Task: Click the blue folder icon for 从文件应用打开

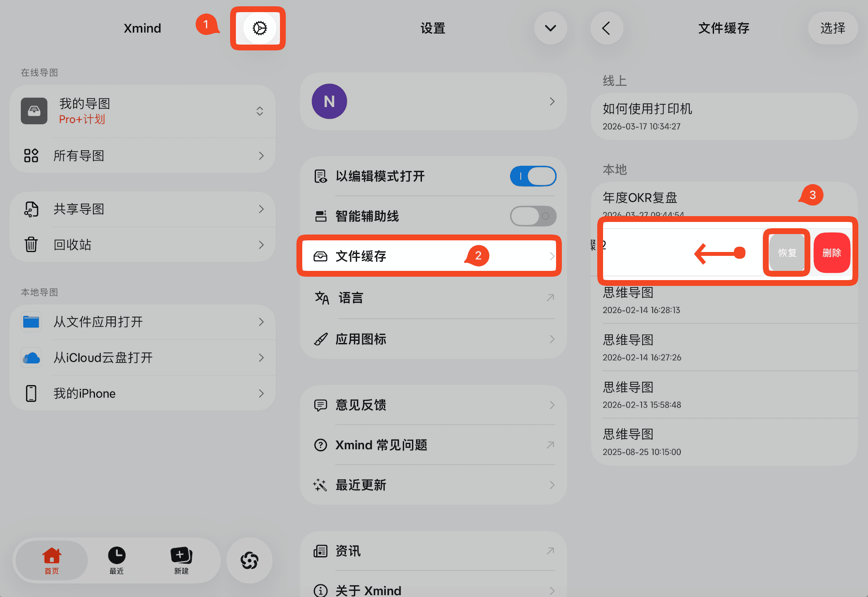Action: point(31,322)
